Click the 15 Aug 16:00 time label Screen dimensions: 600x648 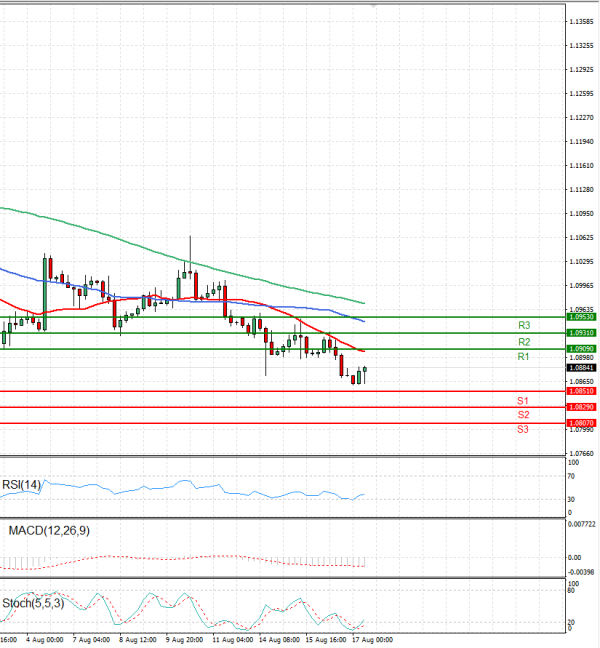coord(326,640)
